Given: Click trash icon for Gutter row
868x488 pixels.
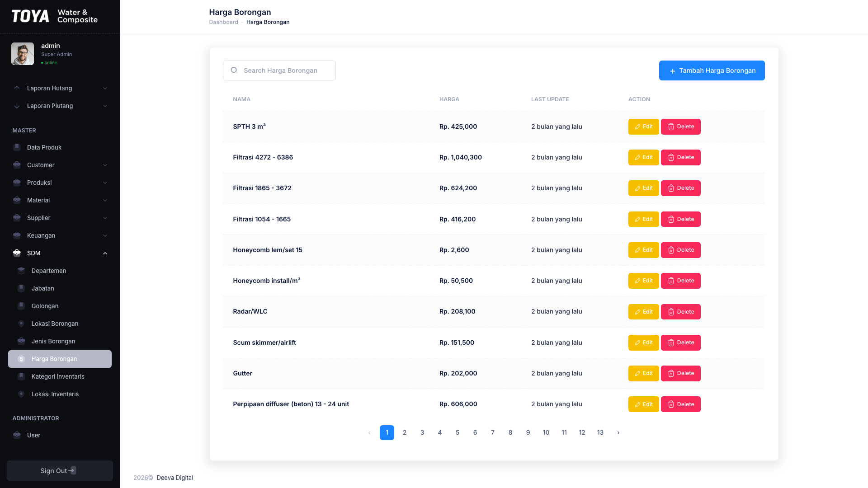Looking at the screenshot, I should (x=671, y=373).
